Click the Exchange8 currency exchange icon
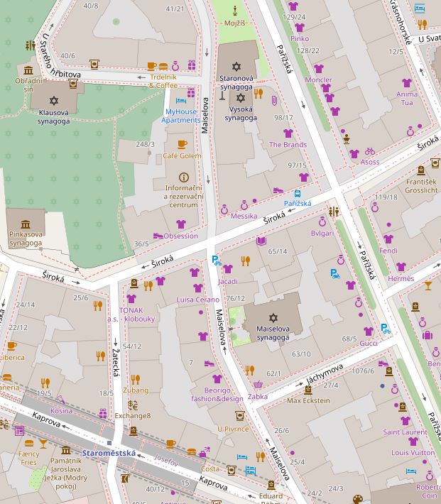Image resolution: width=441 pixels, height=504 pixels. [133, 405]
